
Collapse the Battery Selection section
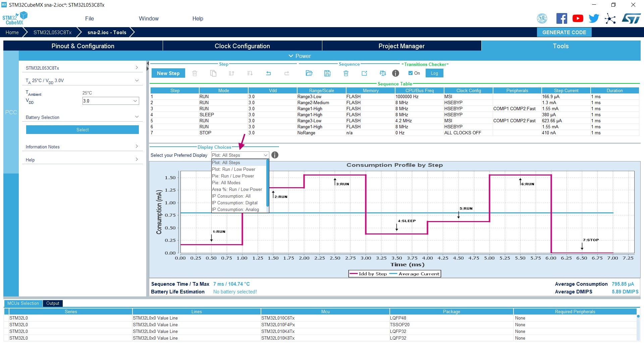pos(82,117)
